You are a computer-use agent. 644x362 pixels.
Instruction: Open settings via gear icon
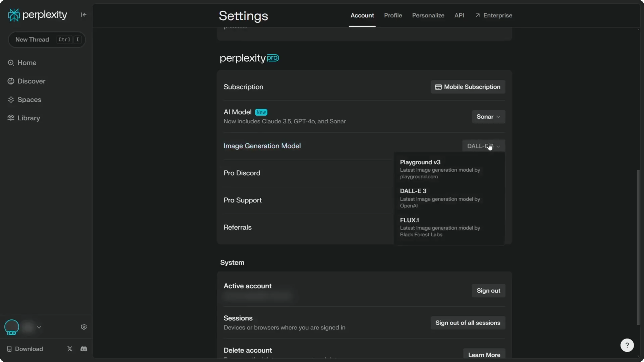pyautogui.click(x=84, y=327)
